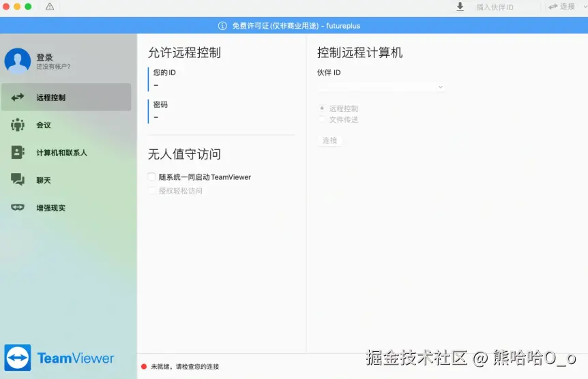The height and width of the screenshot is (379, 588).
Task: Click the green zoom window button
Action: pos(28,7)
